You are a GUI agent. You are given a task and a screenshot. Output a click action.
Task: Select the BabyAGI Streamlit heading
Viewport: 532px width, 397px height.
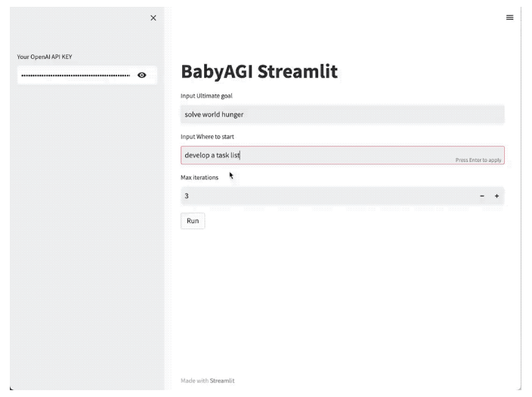coord(259,71)
